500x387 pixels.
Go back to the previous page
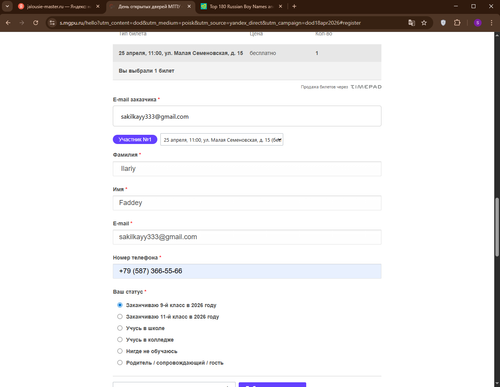[8, 23]
